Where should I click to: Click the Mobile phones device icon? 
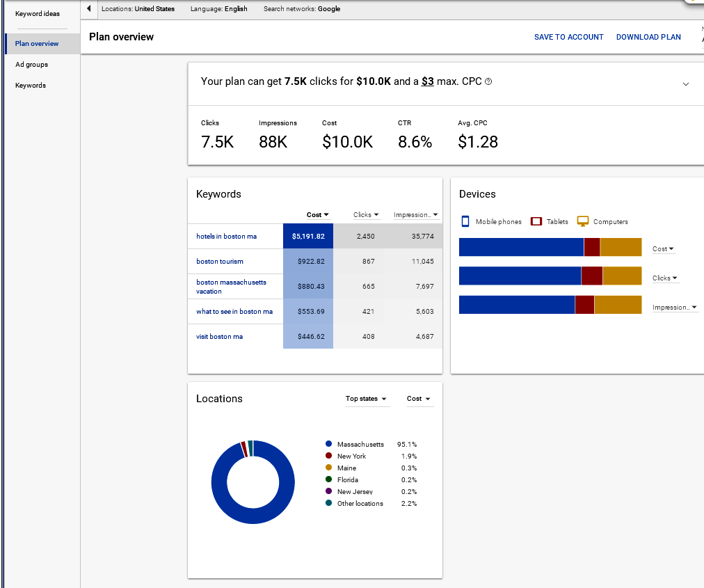point(465,221)
